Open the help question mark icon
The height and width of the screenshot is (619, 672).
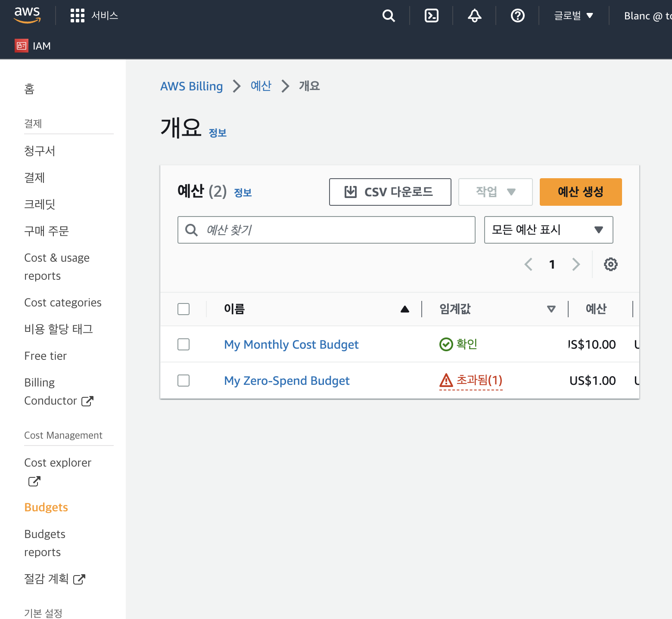(518, 16)
